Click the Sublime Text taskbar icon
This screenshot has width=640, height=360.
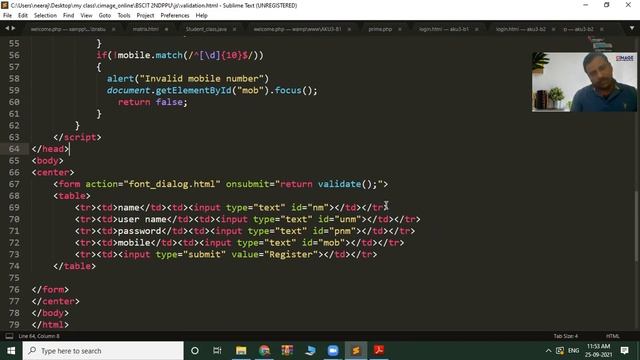[356, 351]
